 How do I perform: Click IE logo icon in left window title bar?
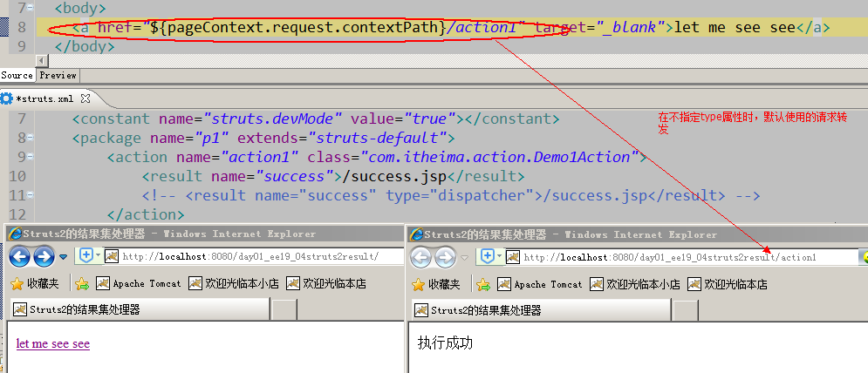(x=14, y=234)
